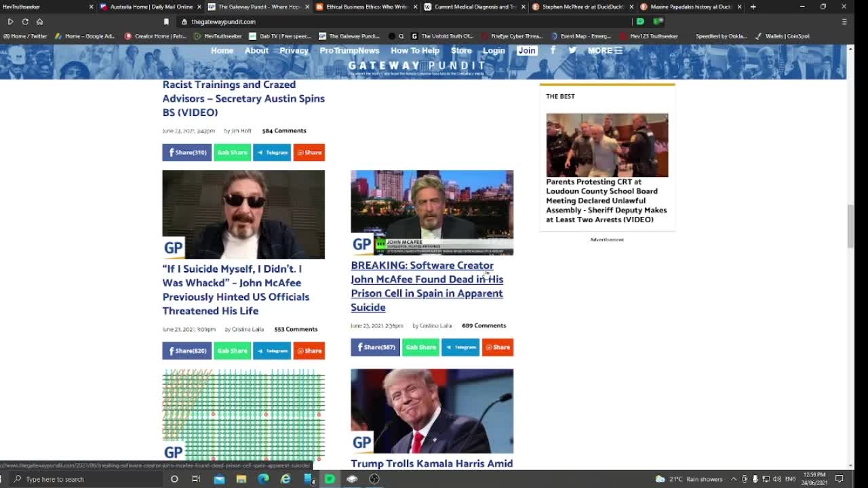Launch Microsoft Edge from taskbar
Image resolution: width=868 pixels, height=488 pixels.
[263, 479]
